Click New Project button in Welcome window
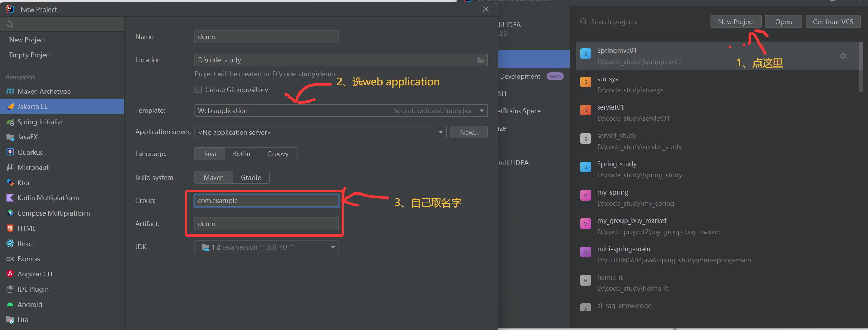868x330 pixels. point(736,22)
